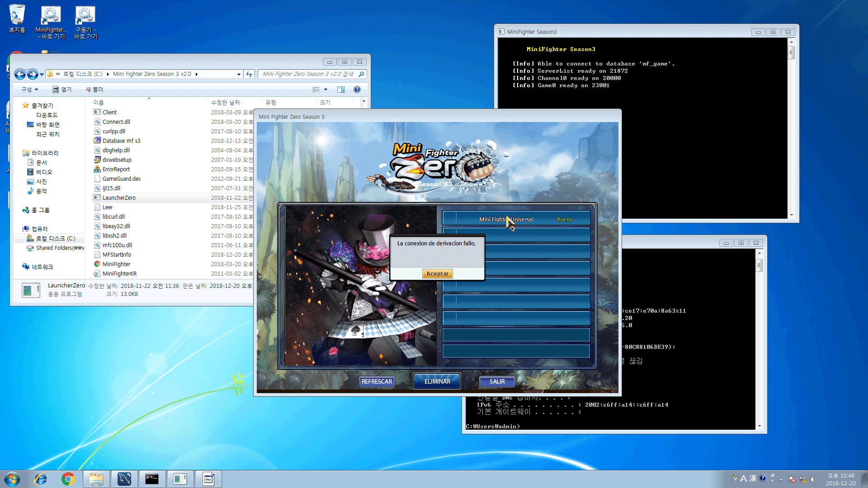The height and width of the screenshot is (488, 868).
Task: Click the Windows Start button
Action: (x=12, y=479)
